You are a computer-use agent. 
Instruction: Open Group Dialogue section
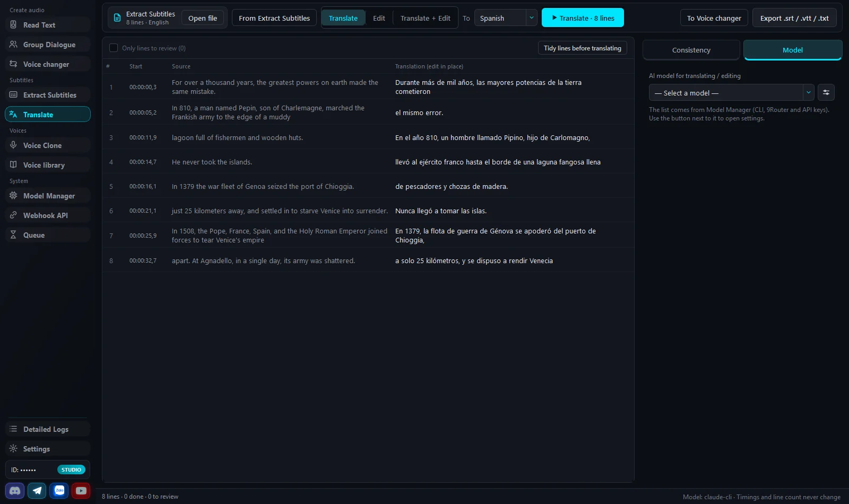(x=48, y=45)
